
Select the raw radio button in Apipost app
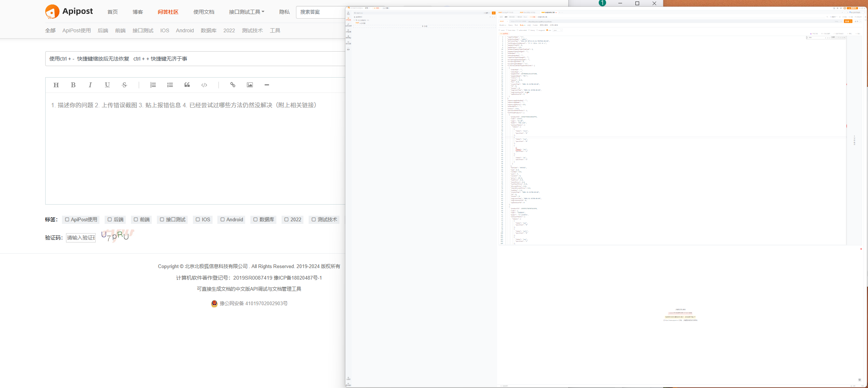click(x=547, y=30)
